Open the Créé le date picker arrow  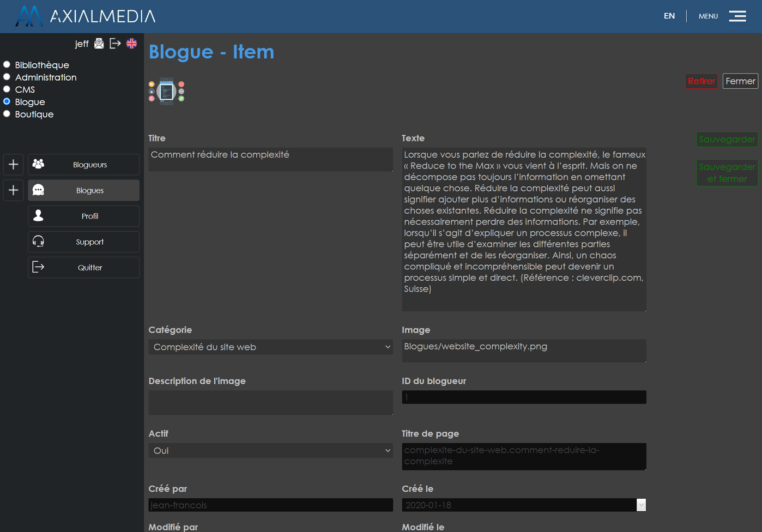coord(641,505)
